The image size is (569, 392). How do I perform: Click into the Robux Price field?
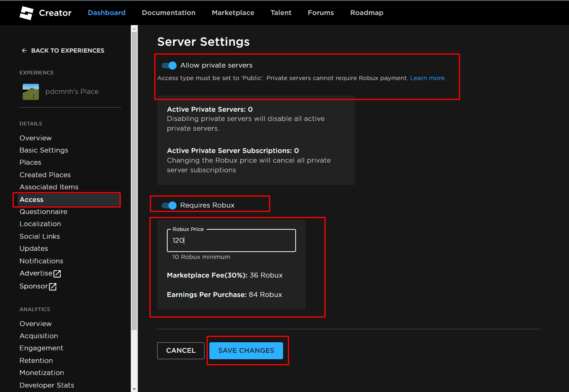[x=231, y=241]
